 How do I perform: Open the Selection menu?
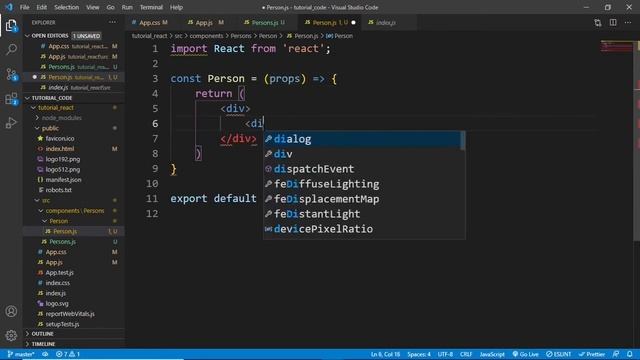(66, 7)
